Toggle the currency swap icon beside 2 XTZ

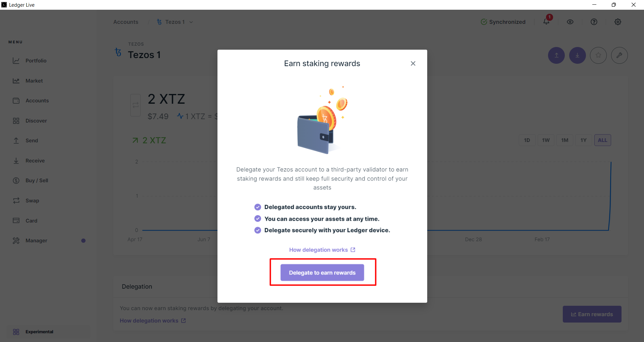click(x=135, y=105)
